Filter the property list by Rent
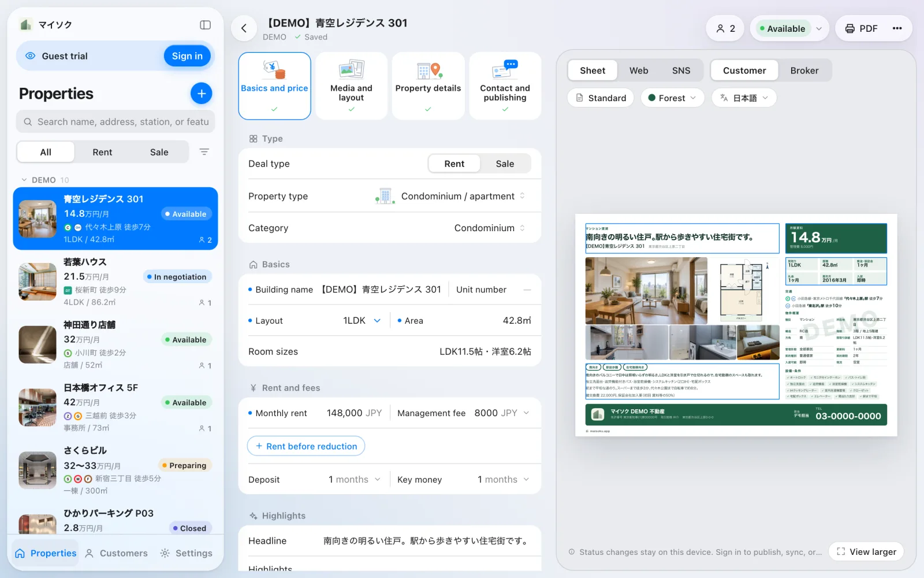924x578 pixels. (x=102, y=152)
